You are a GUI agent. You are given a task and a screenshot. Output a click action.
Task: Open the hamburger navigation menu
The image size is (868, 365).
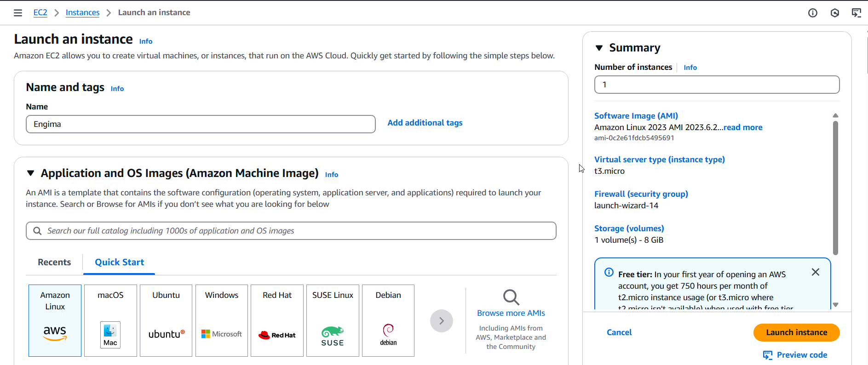click(x=18, y=13)
